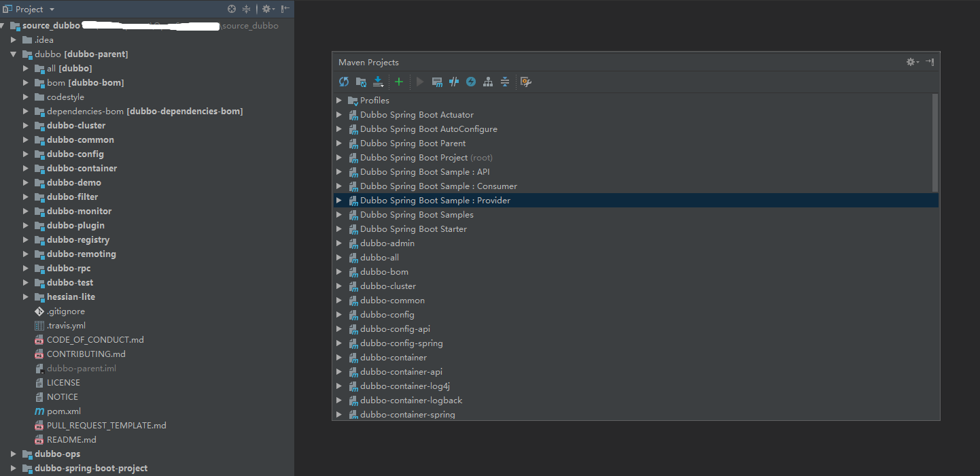Open the Project view dropdown
Screen dimensions: 980x476
(x=52, y=10)
